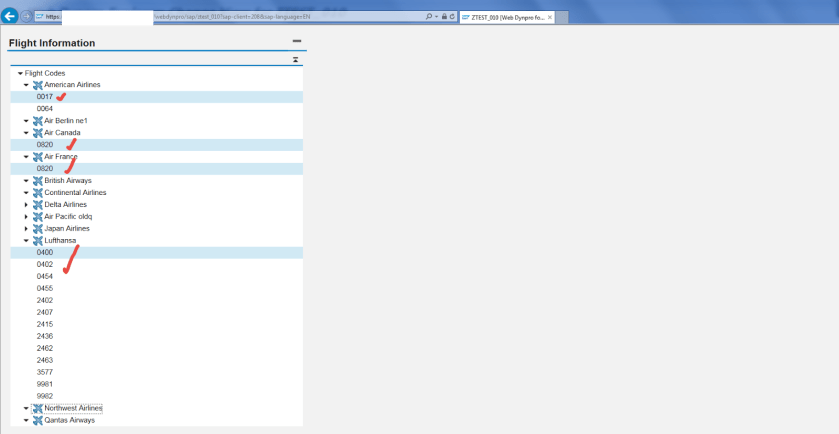Collapse the American Airlines node

(x=26, y=85)
